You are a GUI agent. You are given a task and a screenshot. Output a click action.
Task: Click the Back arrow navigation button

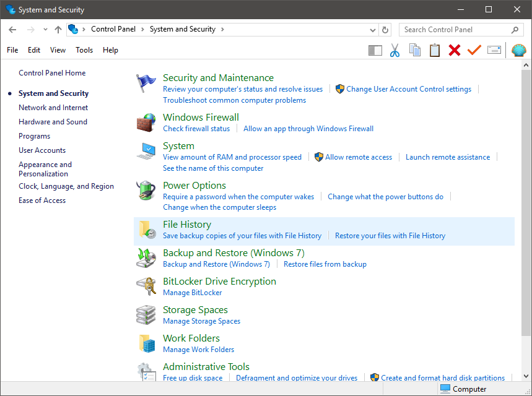[x=12, y=30]
